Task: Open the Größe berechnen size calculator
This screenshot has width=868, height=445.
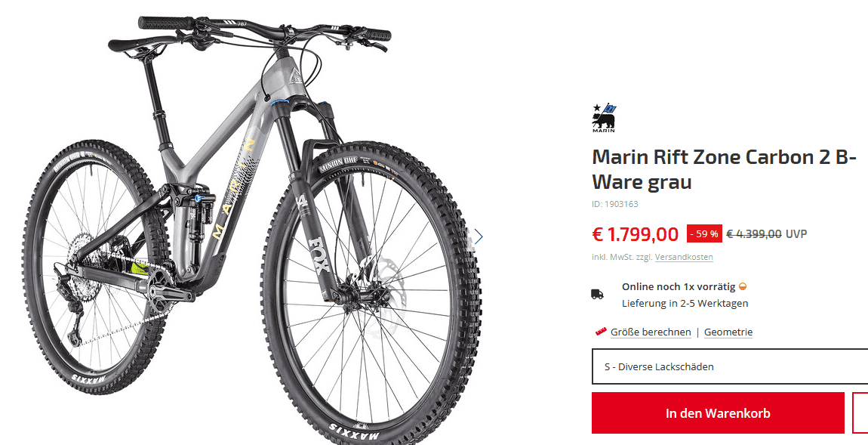Action: click(x=651, y=332)
